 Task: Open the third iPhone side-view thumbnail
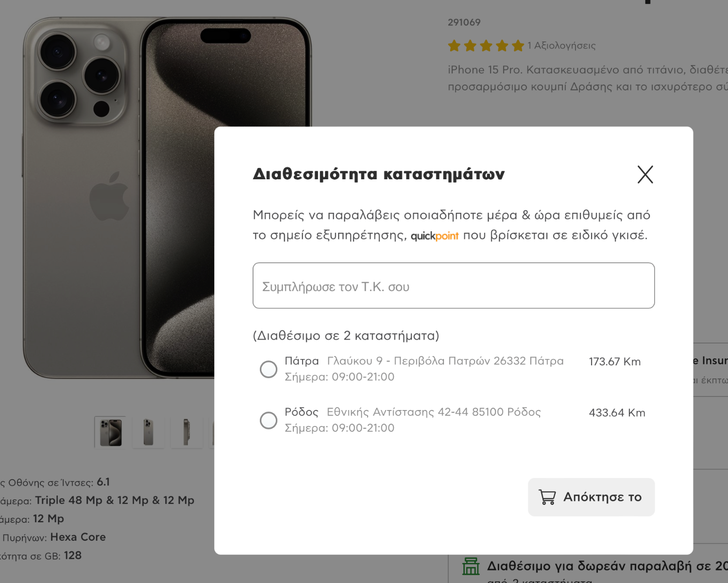click(x=186, y=432)
